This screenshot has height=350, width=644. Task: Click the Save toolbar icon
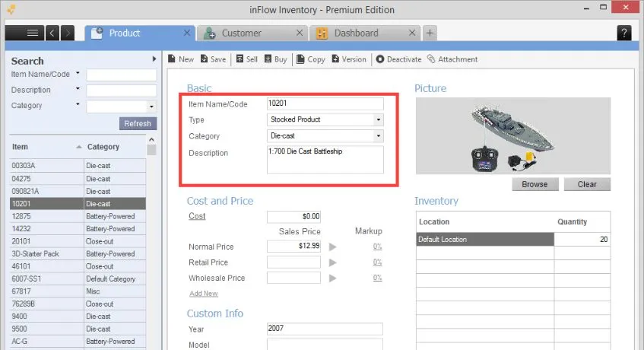tap(204, 59)
